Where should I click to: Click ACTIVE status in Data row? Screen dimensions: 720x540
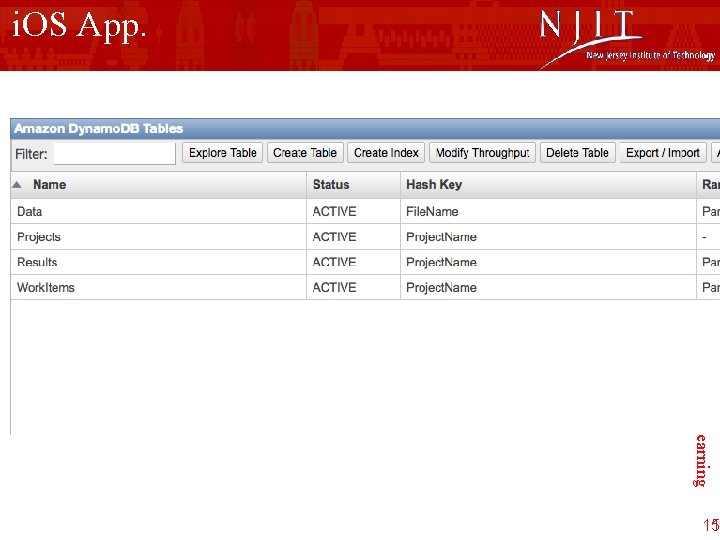coord(334,212)
